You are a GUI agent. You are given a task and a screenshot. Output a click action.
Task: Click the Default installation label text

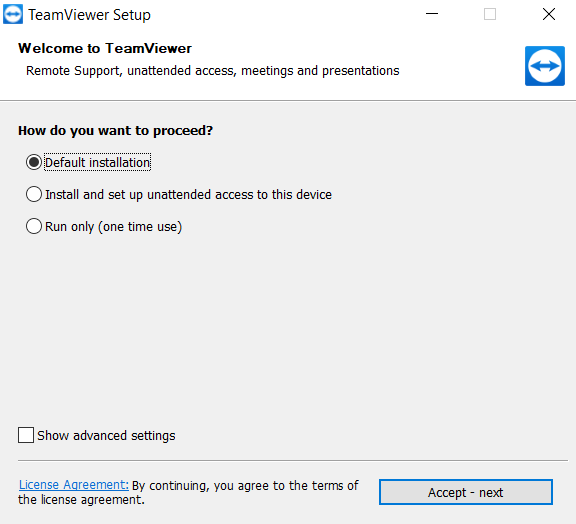coord(97,162)
